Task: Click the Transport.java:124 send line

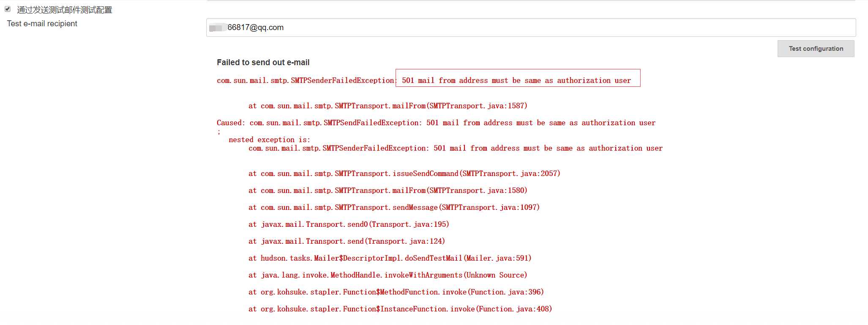Action: 347,241
